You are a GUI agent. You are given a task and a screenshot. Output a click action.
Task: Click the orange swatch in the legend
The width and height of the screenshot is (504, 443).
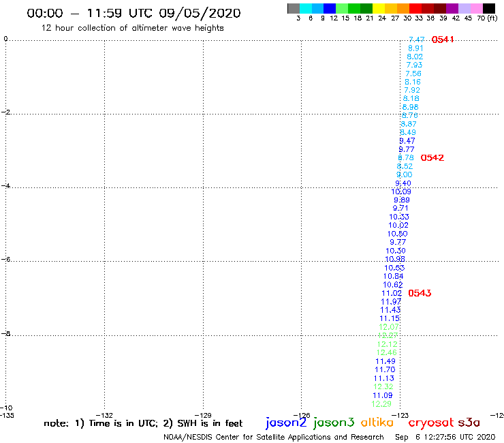click(x=403, y=8)
